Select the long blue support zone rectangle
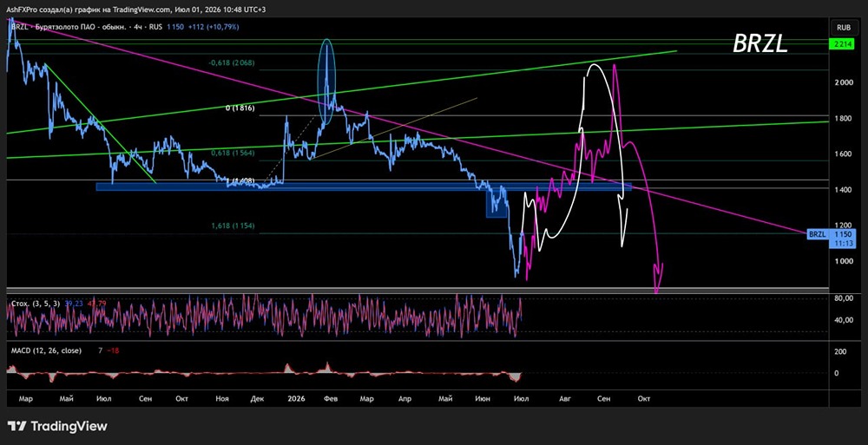 click(x=364, y=187)
